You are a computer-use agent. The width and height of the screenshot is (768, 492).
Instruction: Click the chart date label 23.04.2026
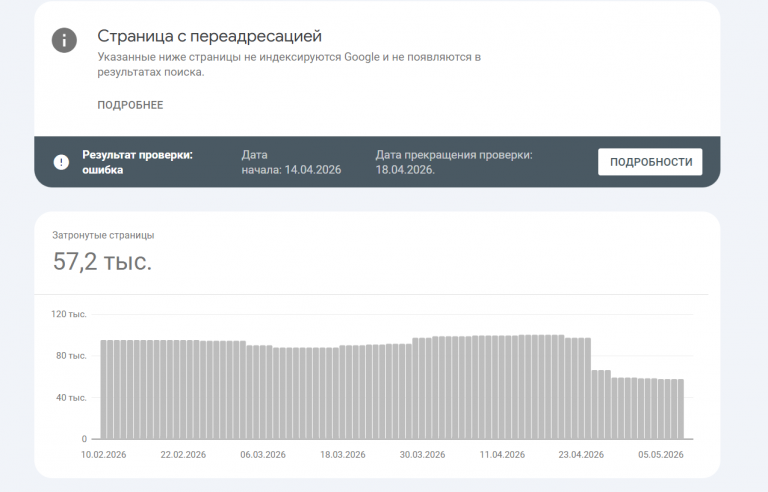click(581, 455)
